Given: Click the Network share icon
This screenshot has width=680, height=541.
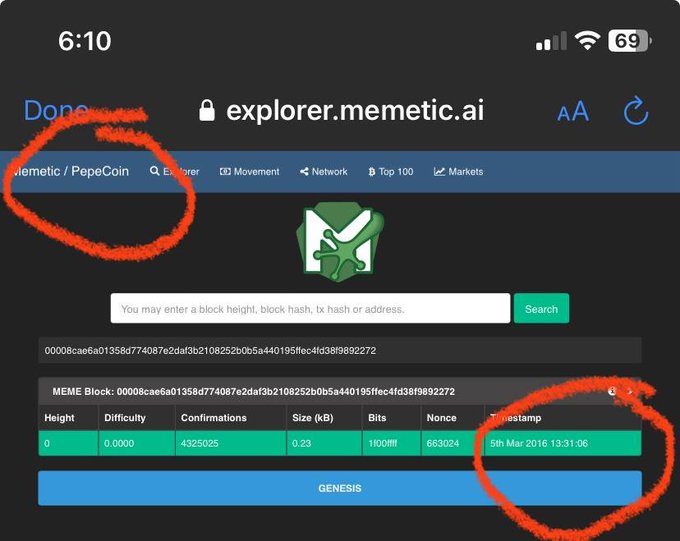Looking at the screenshot, I should click(304, 171).
